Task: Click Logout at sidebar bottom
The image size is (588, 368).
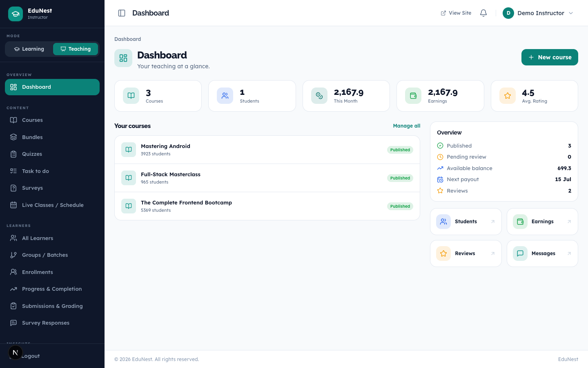Action: pos(52,356)
